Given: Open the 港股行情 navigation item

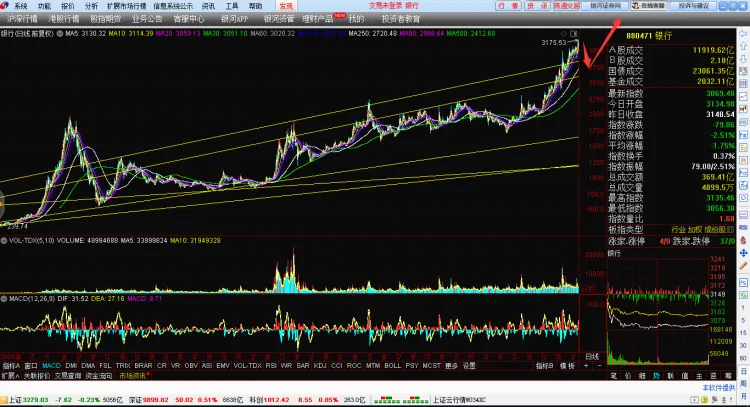Looking at the screenshot, I should 64,19.
